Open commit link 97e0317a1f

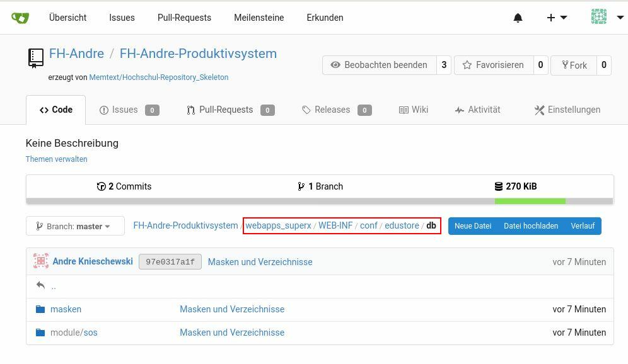[x=170, y=262]
